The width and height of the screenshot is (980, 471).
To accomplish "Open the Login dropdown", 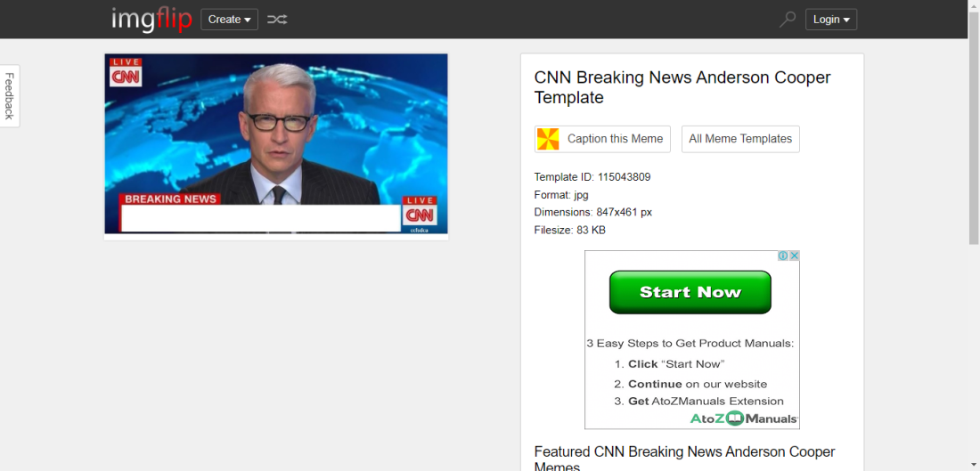I will point(831,20).
